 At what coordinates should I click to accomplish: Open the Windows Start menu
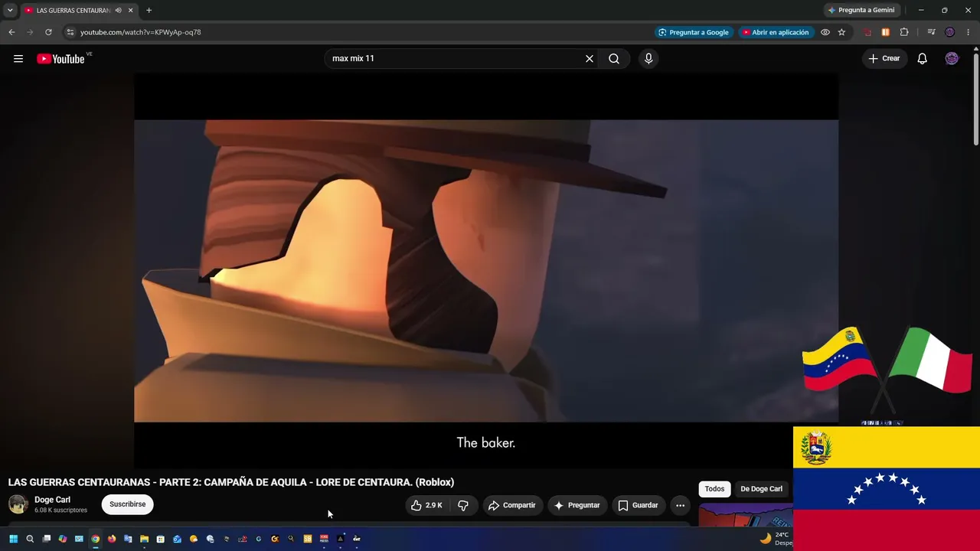pyautogui.click(x=13, y=539)
